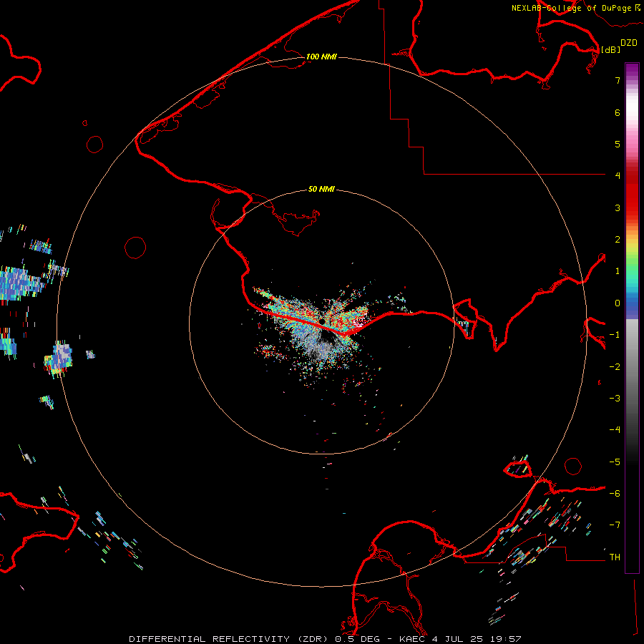The width and height of the screenshot is (644, 644).
Task: Click the color scale value -4
Action: pos(615,430)
